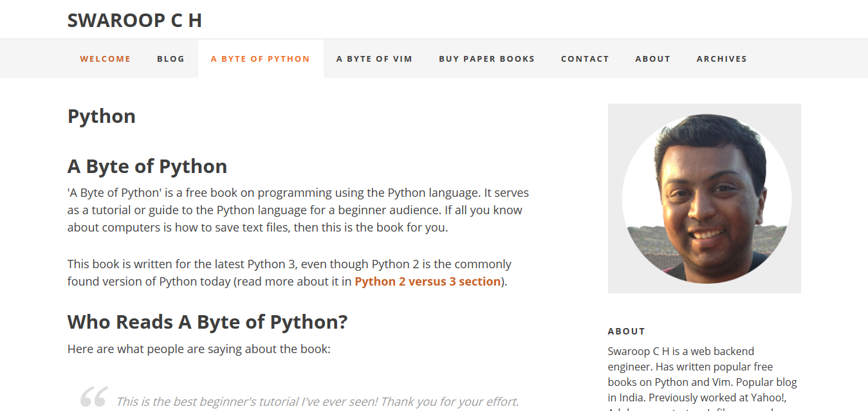Click Swaroop's circular profile photo

[704, 198]
